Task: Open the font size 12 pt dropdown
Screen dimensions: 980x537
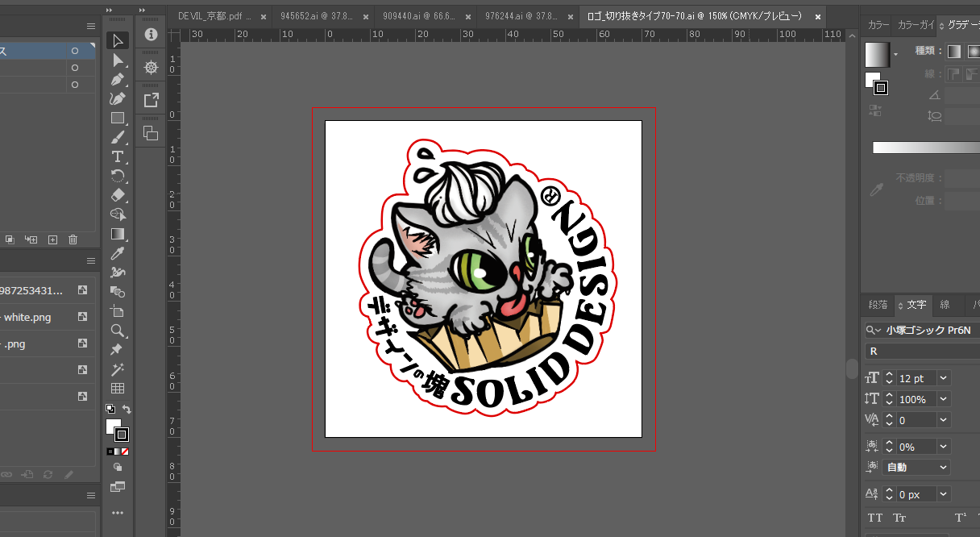Action: 944,378
